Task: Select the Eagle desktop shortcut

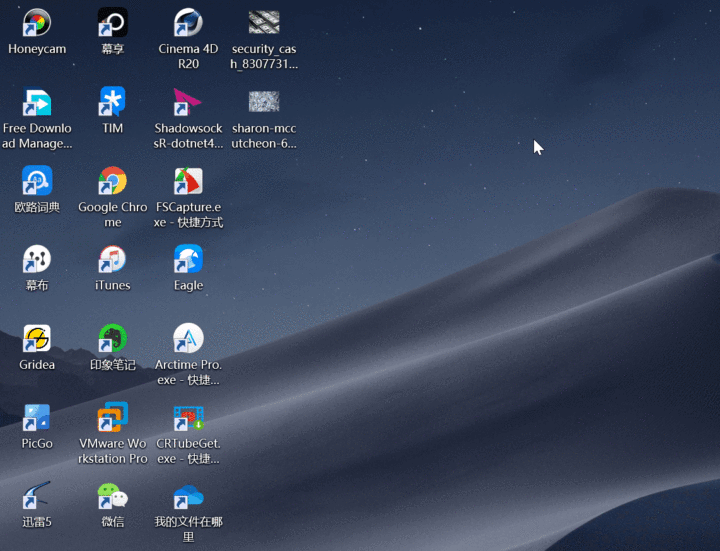Action: point(188,259)
